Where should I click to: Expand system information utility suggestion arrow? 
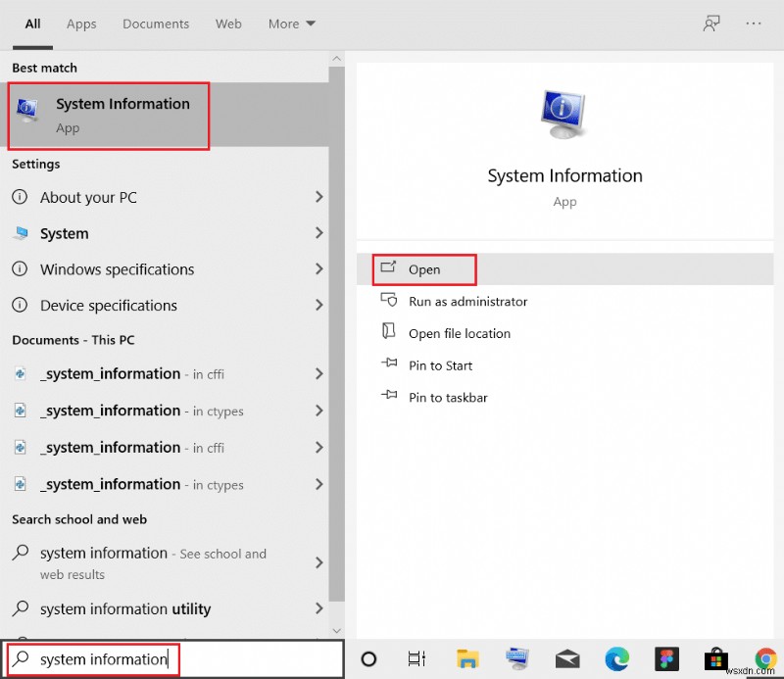pos(318,609)
